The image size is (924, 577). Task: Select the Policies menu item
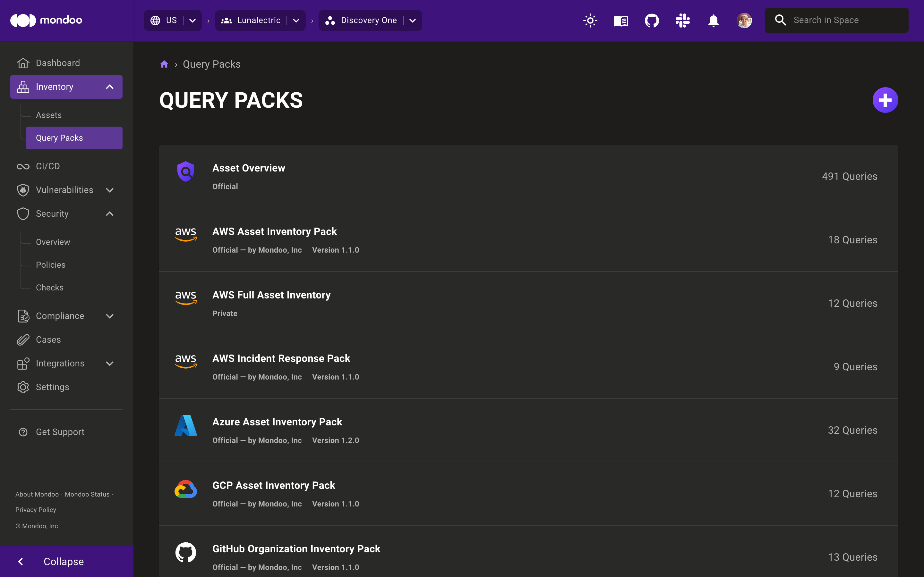pos(51,264)
